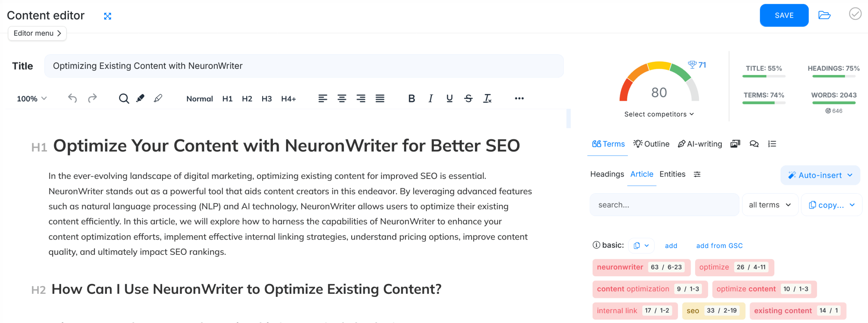Toggle italic formatting
This screenshot has height=323, width=868.
coord(430,98)
